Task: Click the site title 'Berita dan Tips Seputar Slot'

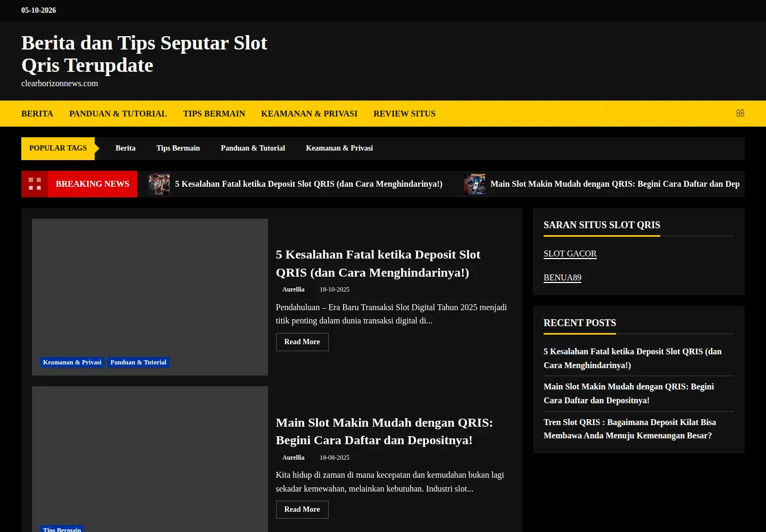Action: pyautogui.click(x=144, y=54)
